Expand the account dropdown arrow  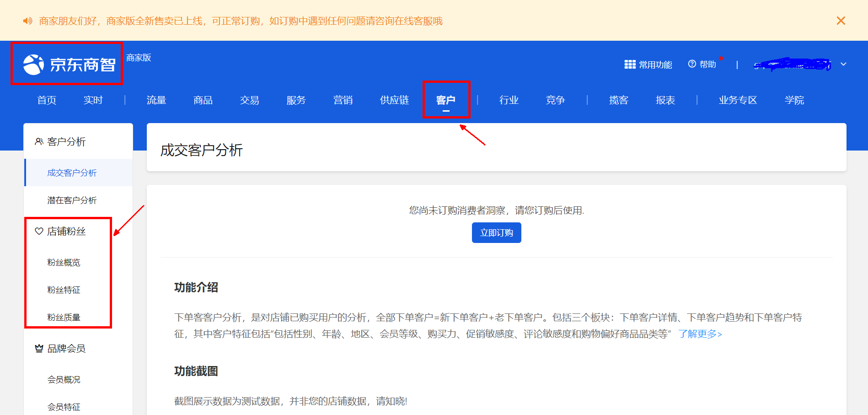tap(843, 64)
